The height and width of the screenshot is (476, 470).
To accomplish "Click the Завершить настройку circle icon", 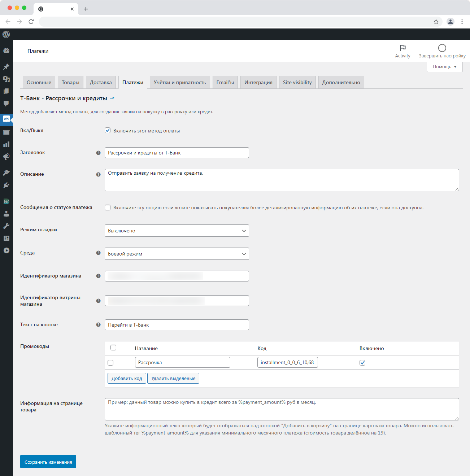I will point(442,48).
